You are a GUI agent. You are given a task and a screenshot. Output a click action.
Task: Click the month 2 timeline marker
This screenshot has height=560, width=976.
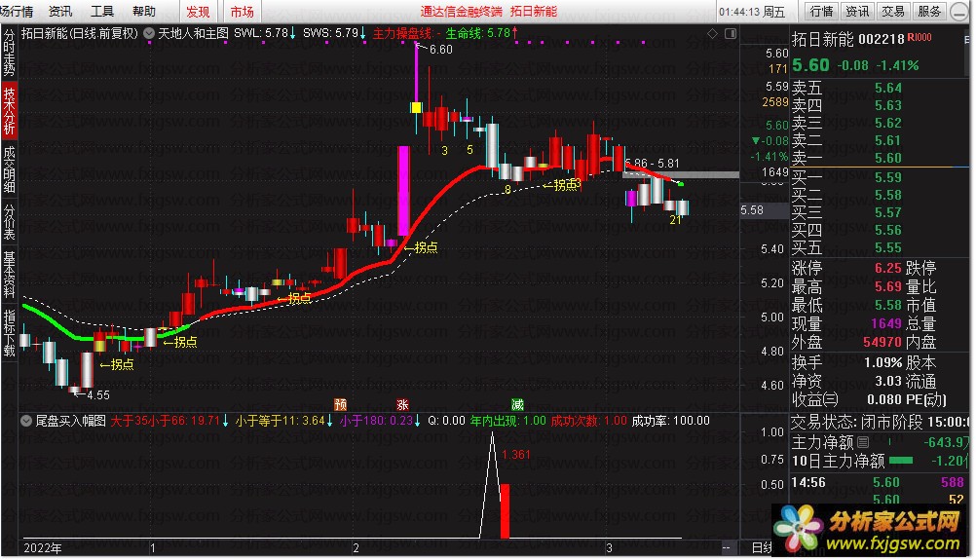(357, 548)
